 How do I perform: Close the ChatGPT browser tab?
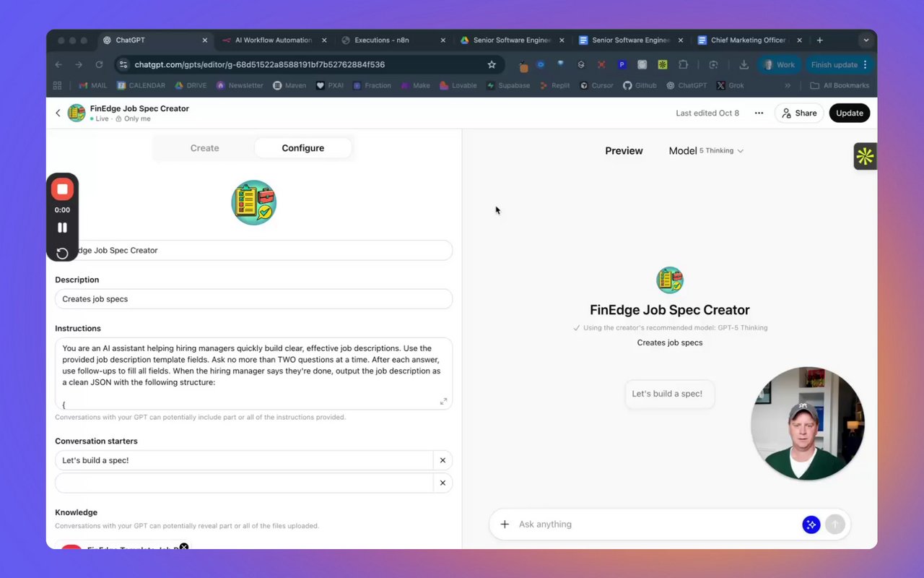click(205, 40)
